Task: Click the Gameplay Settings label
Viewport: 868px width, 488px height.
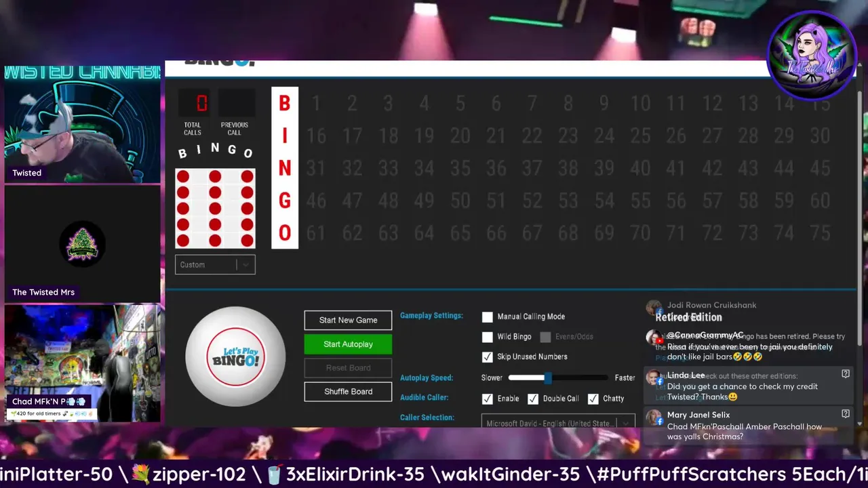Action: pos(431,315)
